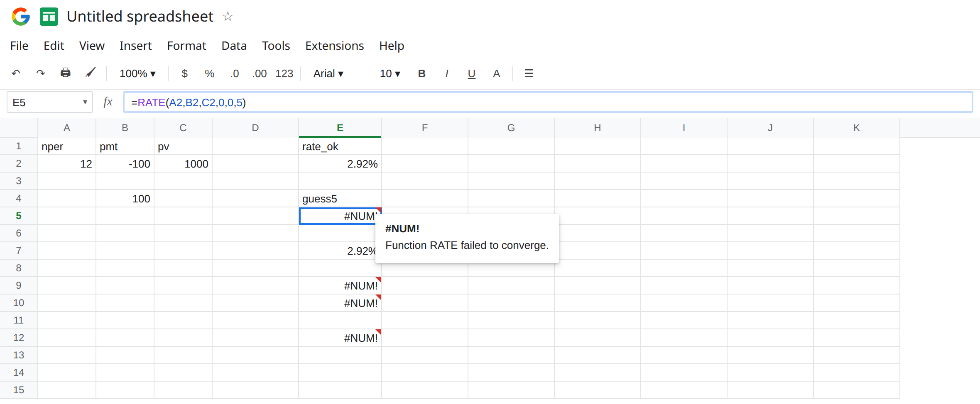
Task: Select cell B2 with value -100
Action: (125, 164)
